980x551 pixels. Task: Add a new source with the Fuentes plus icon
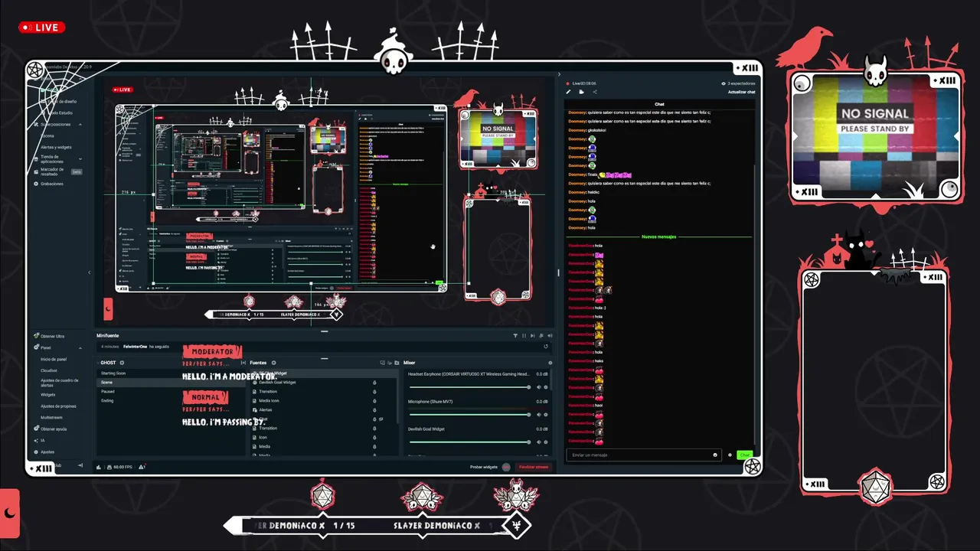[273, 363]
